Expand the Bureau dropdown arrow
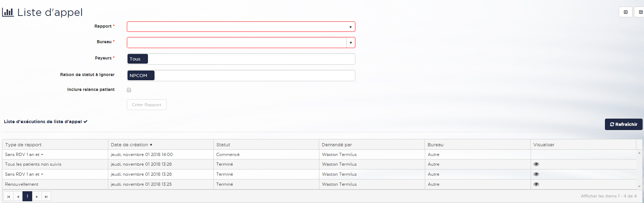644x203 pixels. [x=351, y=43]
